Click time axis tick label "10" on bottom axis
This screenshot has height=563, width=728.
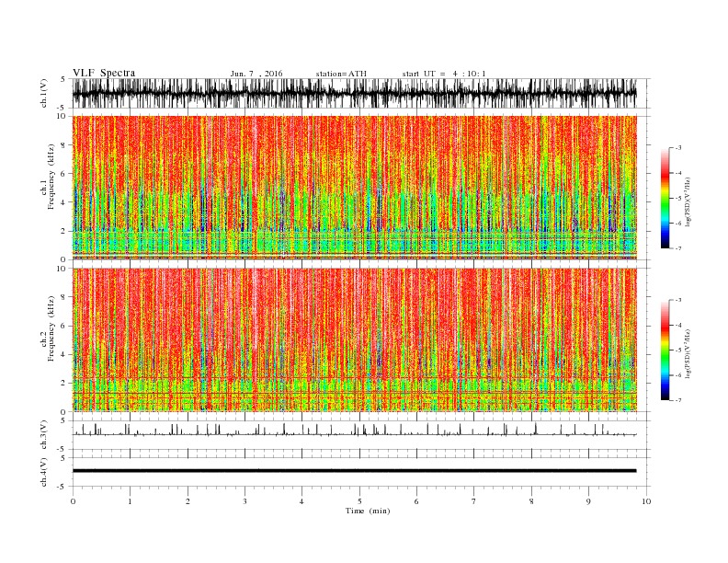coord(646,501)
